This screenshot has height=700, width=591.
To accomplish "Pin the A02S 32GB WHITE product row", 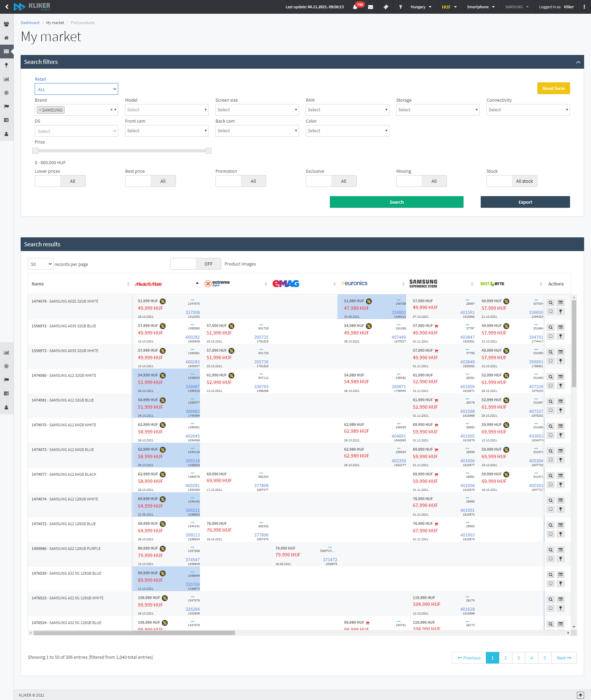I will [560, 312].
